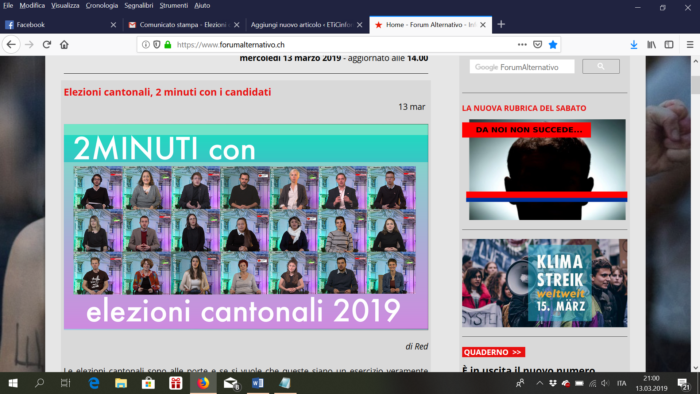Click the forward navigation arrow

29,45
